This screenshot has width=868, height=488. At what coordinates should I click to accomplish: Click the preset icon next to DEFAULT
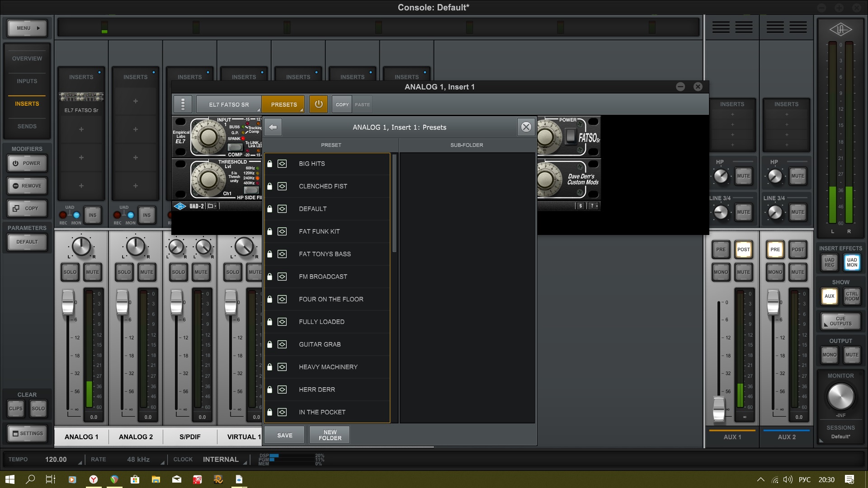coord(282,209)
